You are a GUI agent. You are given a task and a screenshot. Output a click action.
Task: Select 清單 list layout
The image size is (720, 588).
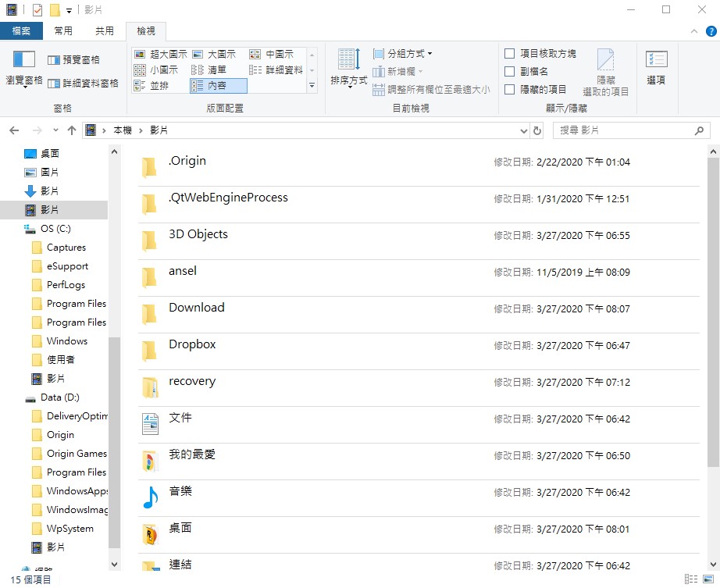coord(209,69)
